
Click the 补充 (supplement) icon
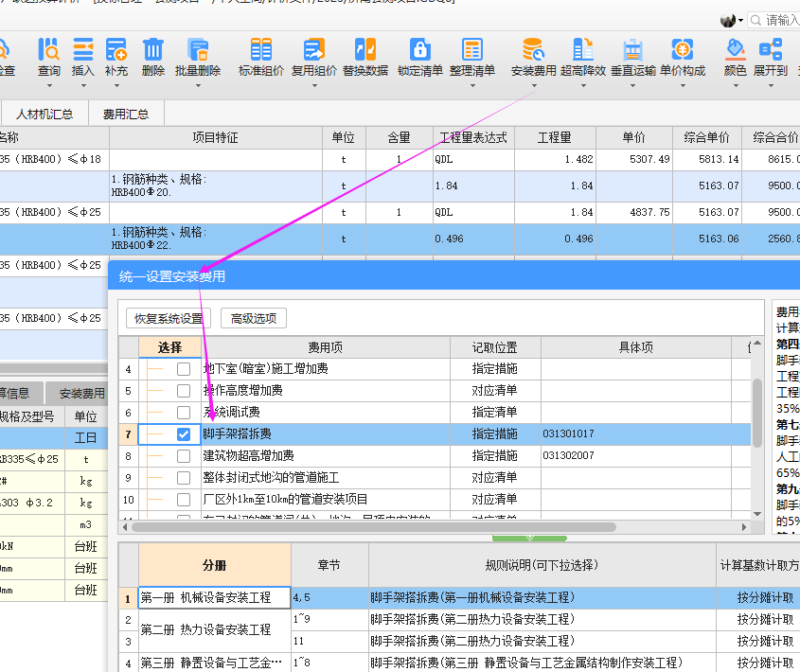pos(116,50)
